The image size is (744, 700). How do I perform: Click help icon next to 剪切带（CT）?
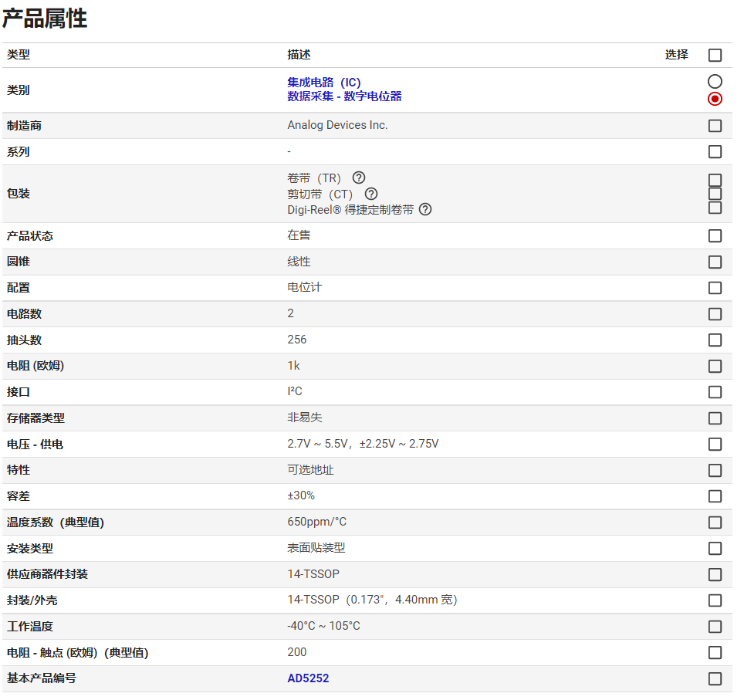371,194
